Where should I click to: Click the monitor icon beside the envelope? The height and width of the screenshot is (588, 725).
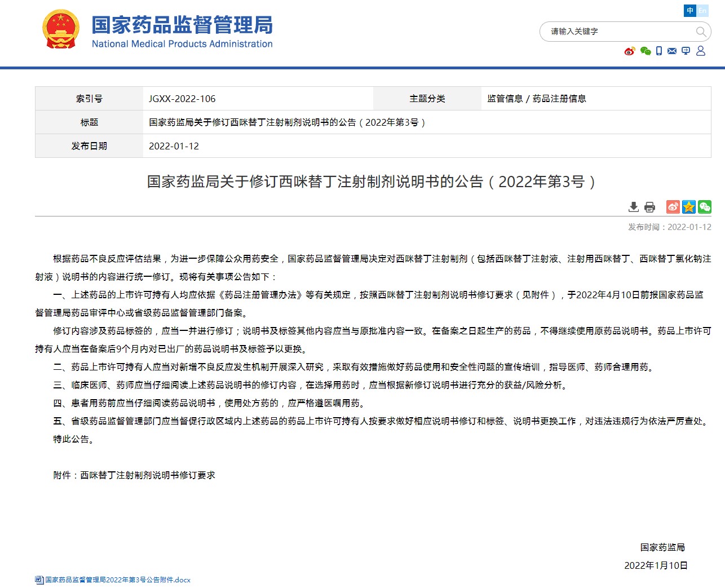686,51
